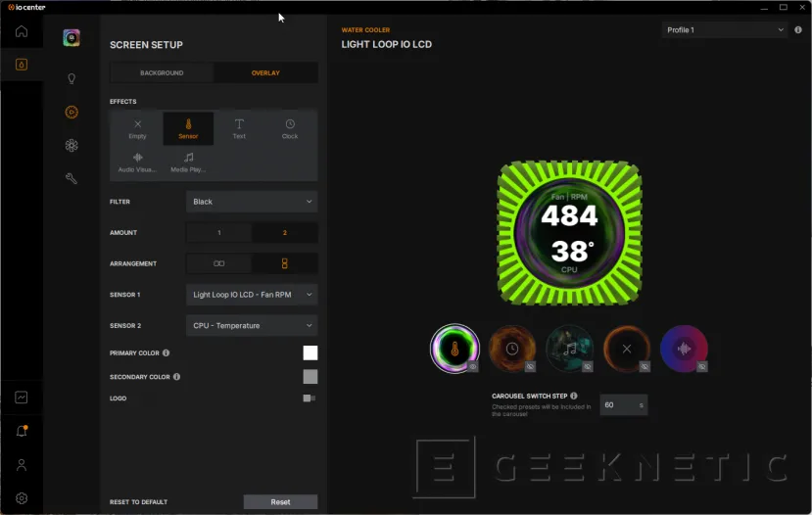The width and height of the screenshot is (812, 515).
Task: Open the lighting bulb section
Action: point(72,78)
